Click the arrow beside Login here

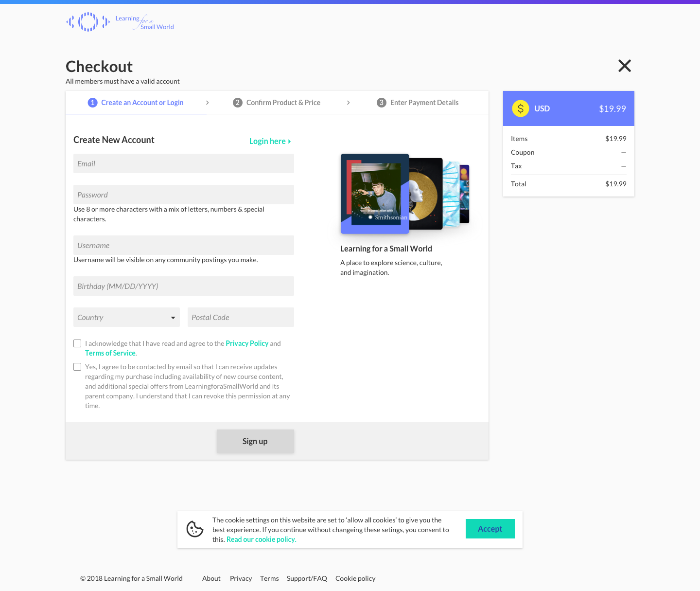290,142
